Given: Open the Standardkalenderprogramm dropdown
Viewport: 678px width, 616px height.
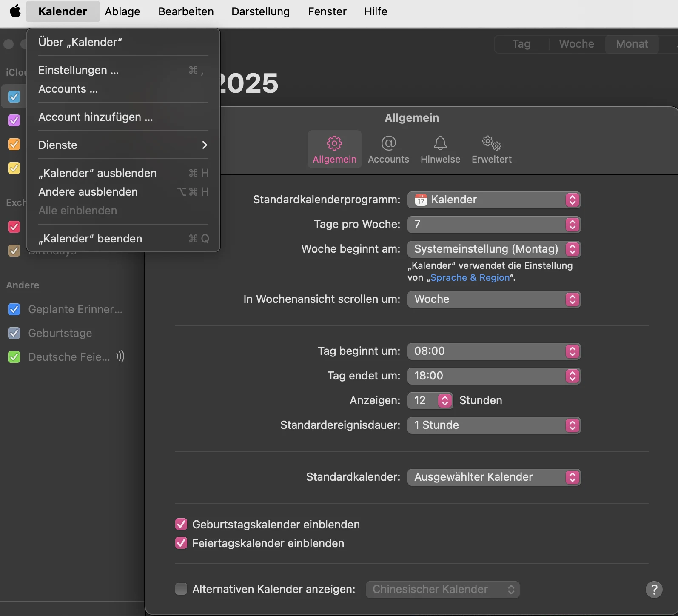Looking at the screenshot, I should point(494,200).
